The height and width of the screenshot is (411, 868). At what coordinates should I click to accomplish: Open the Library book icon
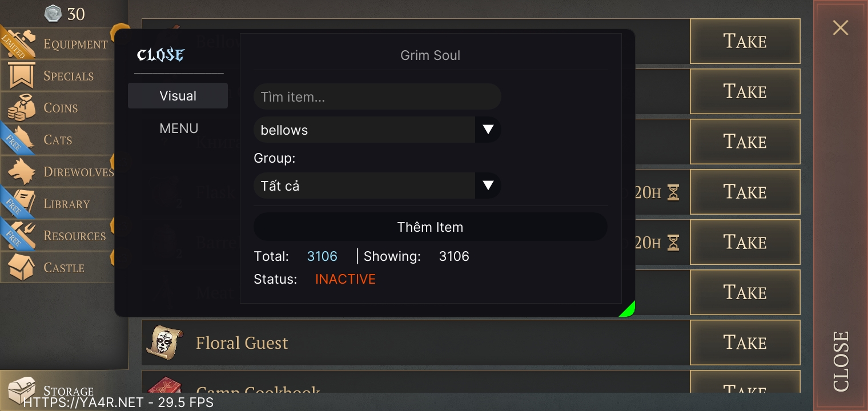(22, 204)
